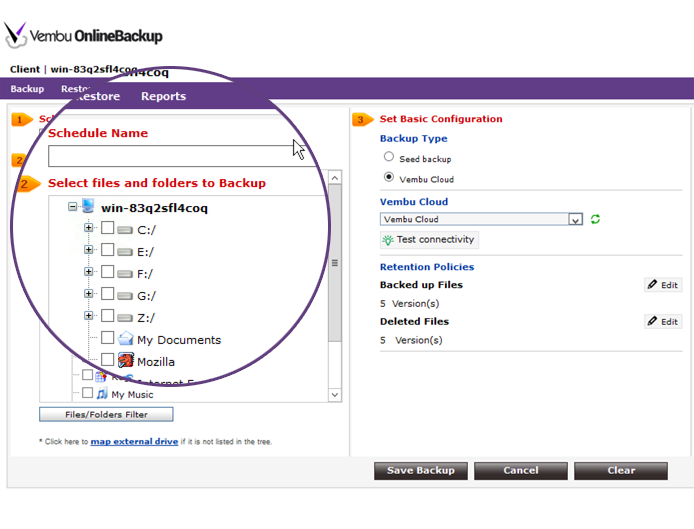Image resolution: width=694 pixels, height=529 pixels.
Task: Open the map external drive link
Action: (x=134, y=441)
